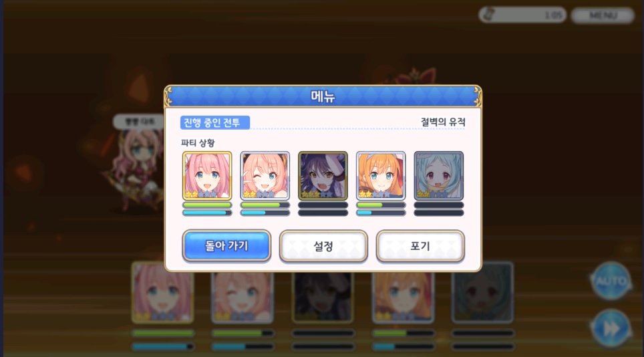The width and height of the screenshot is (644, 357).
Task: Tap blurred orange-haired skill card at bottom
Action: [x=403, y=292]
